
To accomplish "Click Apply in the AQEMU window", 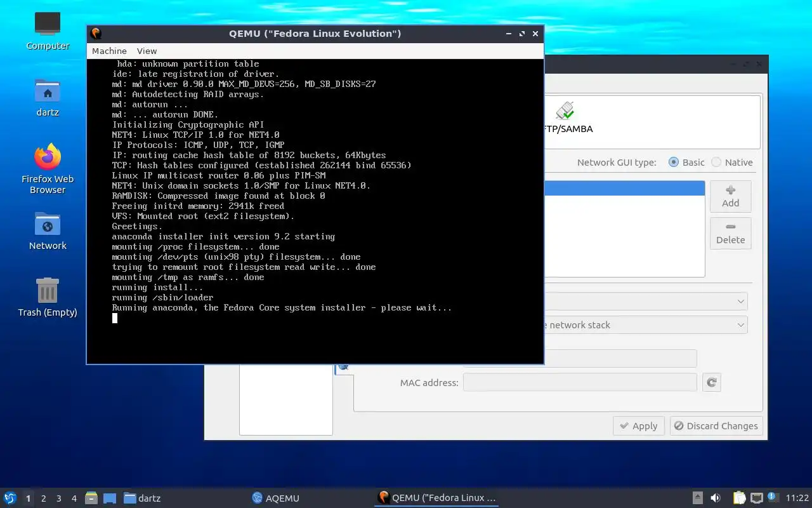I will click(x=638, y=426).
